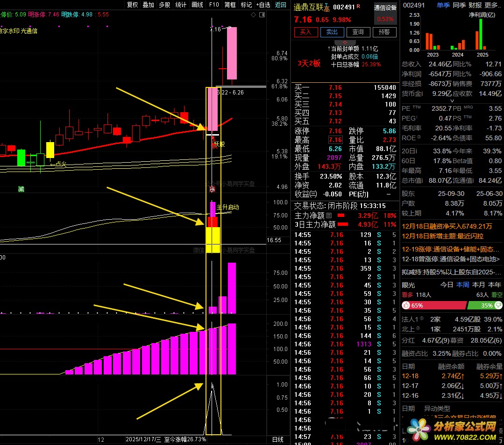Vote 看多 bullish label
Screen dimensions: 504x445
[x=407, y=295]
